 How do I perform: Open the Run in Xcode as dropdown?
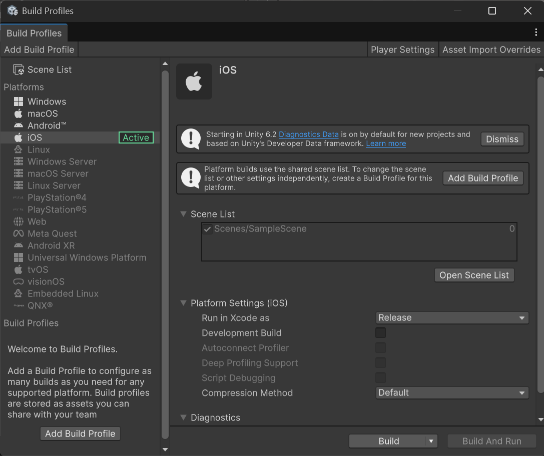(452, 318)
